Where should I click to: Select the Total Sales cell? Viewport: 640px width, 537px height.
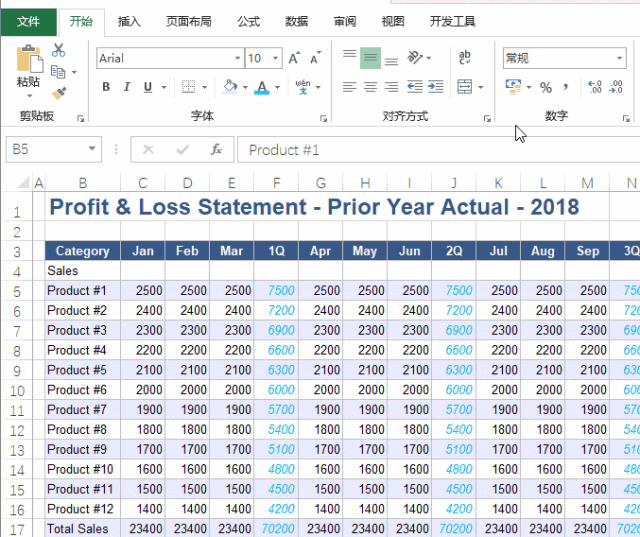pyautogui.click(x=82, y=529)
